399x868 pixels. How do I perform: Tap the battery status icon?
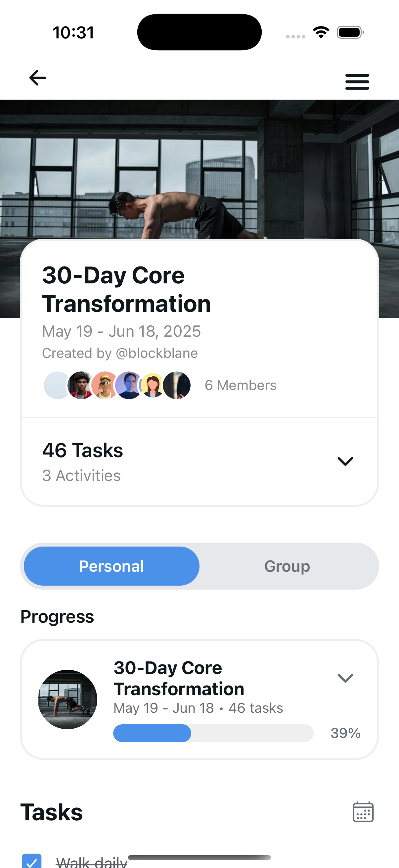(x=350, y=32)
